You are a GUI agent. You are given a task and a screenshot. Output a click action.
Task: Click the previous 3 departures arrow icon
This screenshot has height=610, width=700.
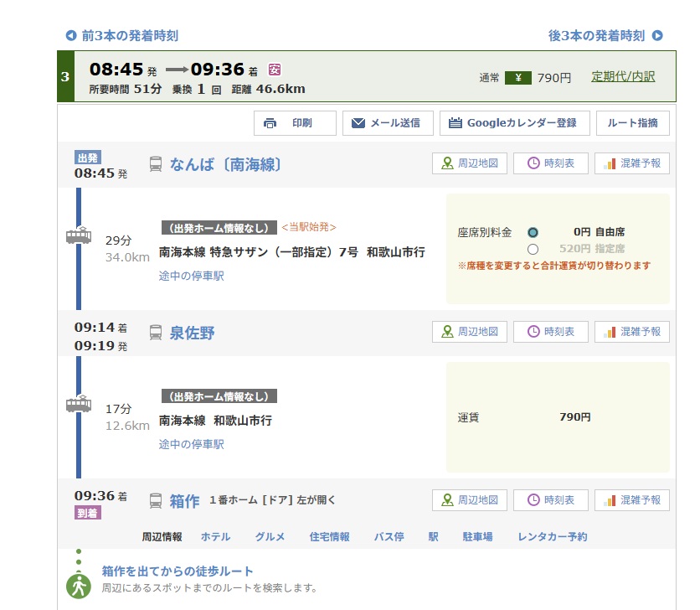[x=70, y=36]
